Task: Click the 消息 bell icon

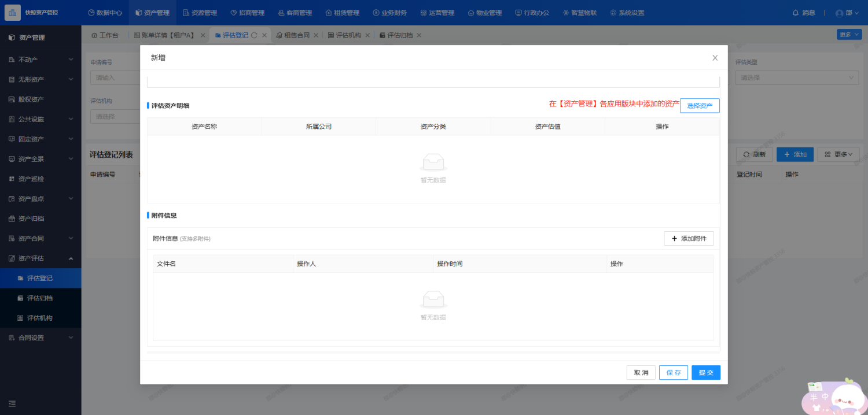Action: (796, 13)
